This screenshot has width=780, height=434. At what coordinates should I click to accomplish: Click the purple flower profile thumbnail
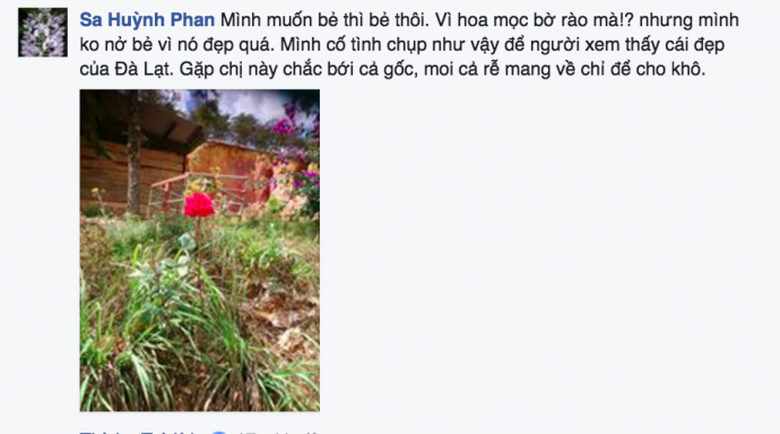[x=43, y=32]
